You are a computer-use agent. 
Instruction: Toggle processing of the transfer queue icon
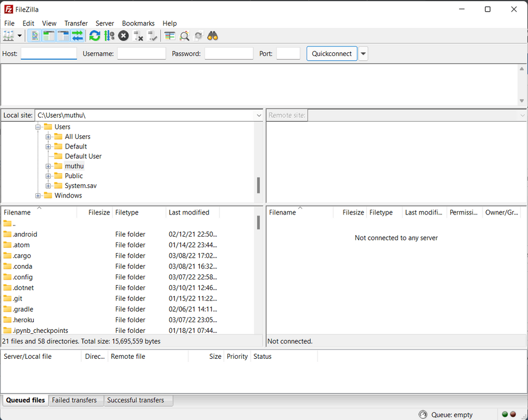click(109, 36)
